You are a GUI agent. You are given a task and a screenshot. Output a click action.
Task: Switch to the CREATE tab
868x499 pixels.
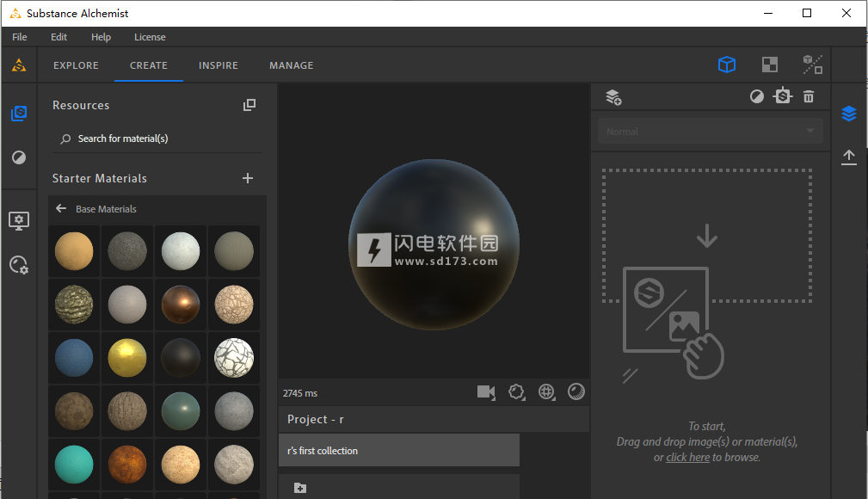tap(148, 65)
